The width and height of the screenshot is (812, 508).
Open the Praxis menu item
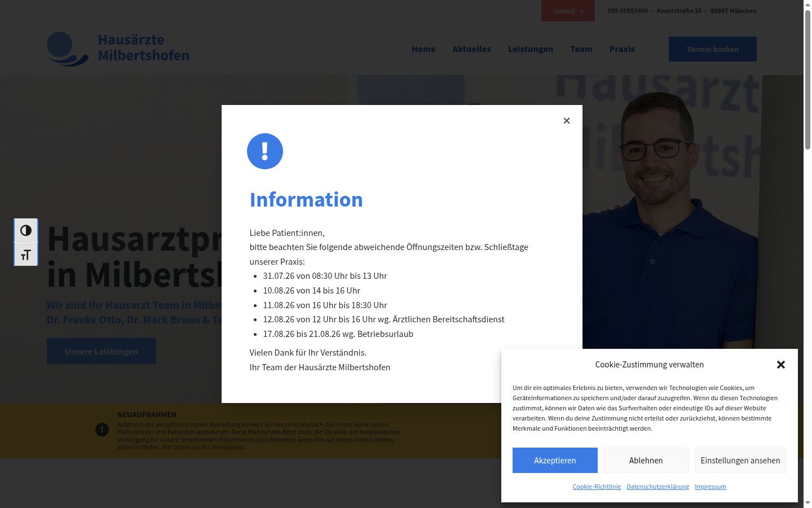tap(622, 49)
